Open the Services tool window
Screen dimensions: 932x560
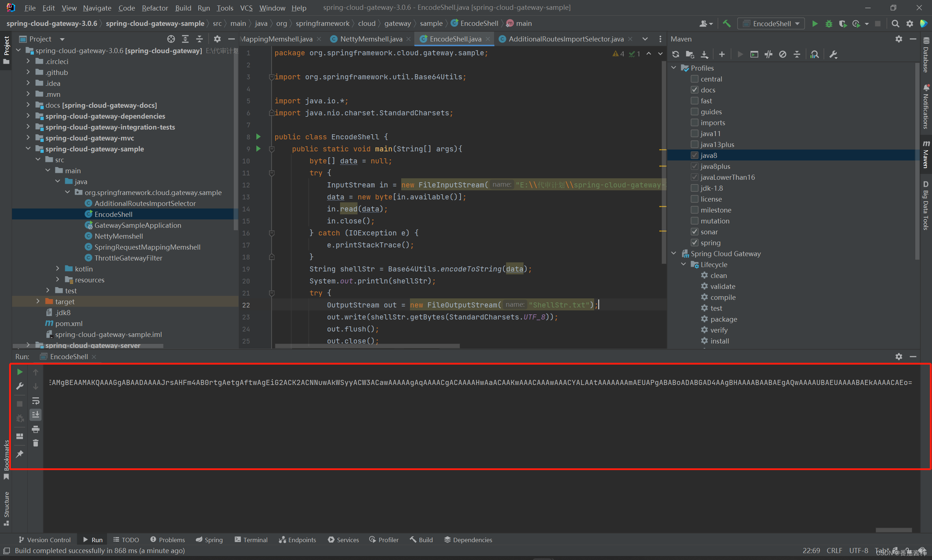344,540
